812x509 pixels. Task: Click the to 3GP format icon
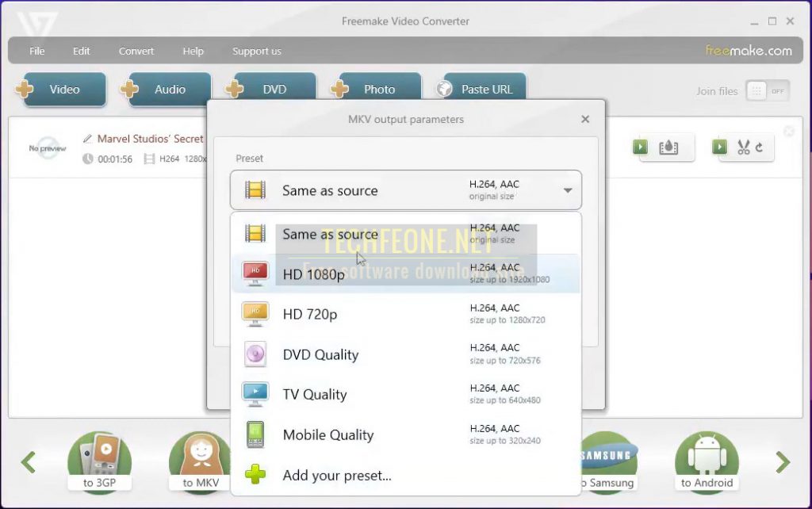(x=99, y=462)
